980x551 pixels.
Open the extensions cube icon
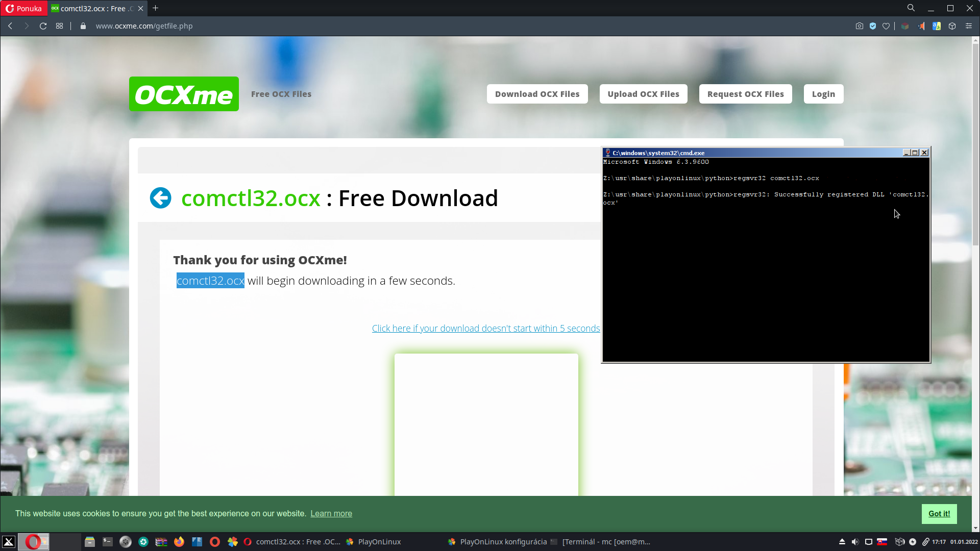(x=952, y=26)
